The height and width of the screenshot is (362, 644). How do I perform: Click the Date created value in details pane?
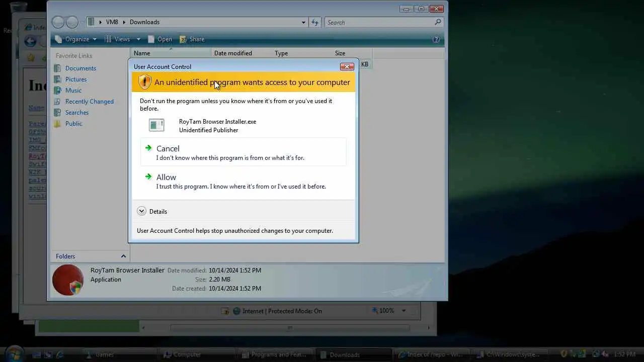(235, 289)
